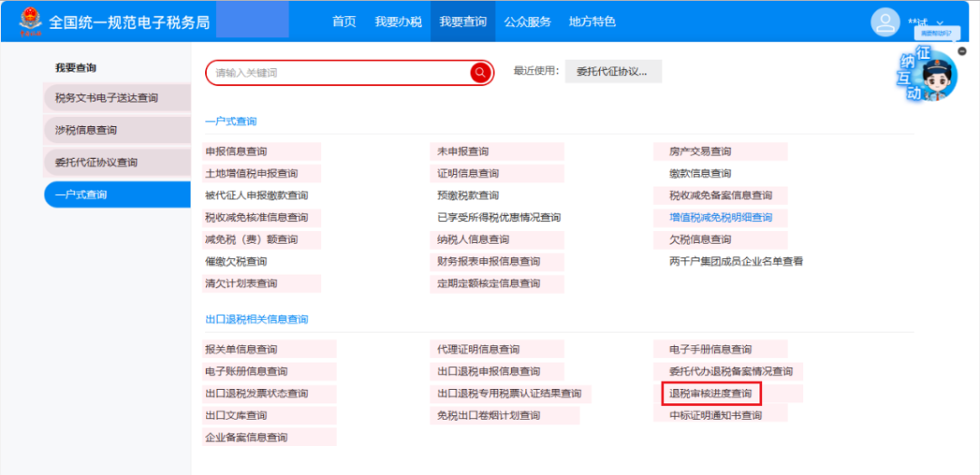Switch to 公众服务 navigation tab
This screenshot has height=475, width=980.
(527, 22)
